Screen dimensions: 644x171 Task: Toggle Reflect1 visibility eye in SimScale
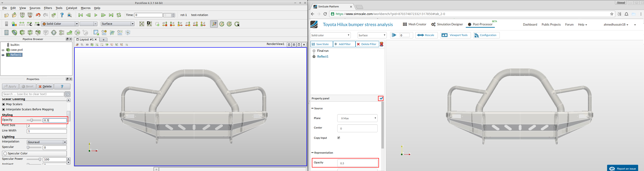pyautogui.click(x=314, y=57)
